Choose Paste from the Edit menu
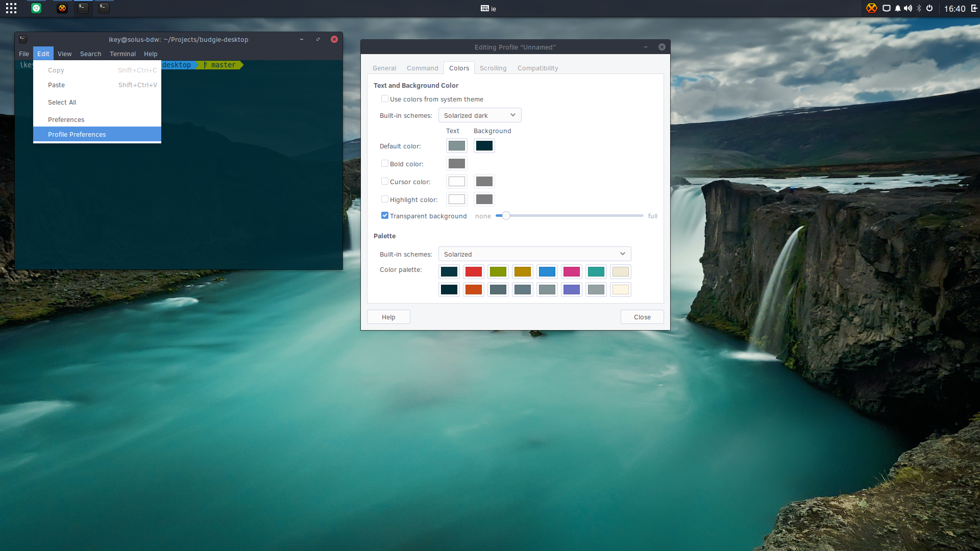The width and height of the screenshot is (980, 551). tap(97, 85)
